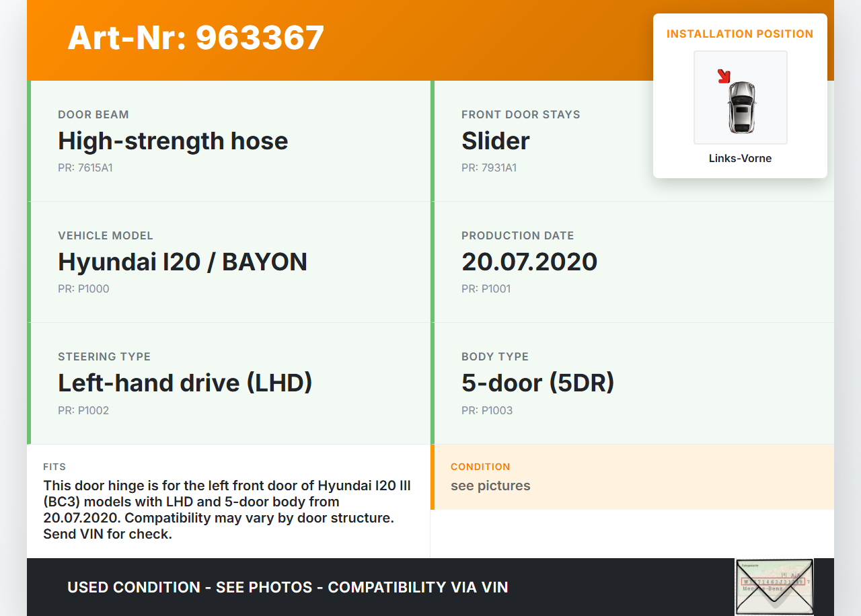Screen dimensions: 861x616
Task: Open the VIN registration envelope thumbnail
Action: pyautogui.click(x=774, y=586)
